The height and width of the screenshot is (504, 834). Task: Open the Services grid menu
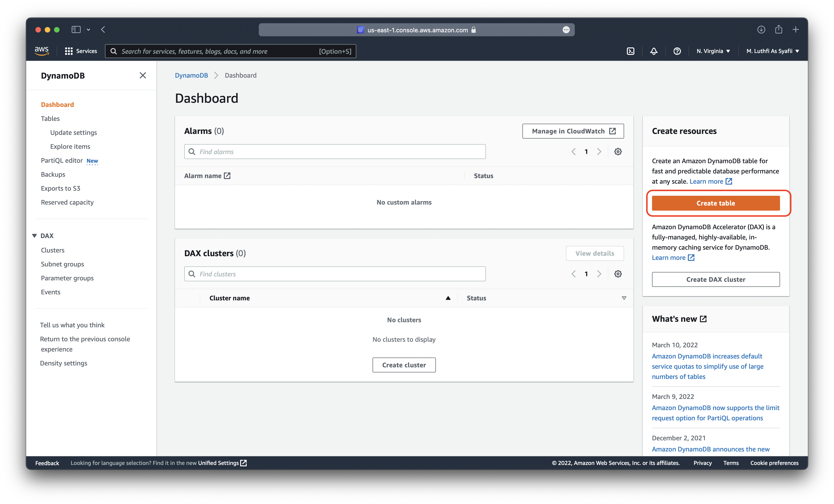[x=81, y=51]
